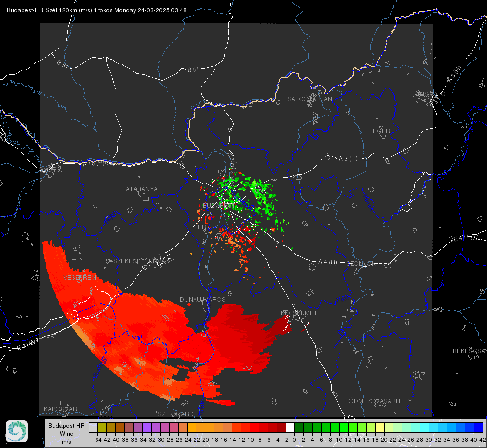Click the HÓDMEZŐVÁSÁRHELY city label

(378, 401)
